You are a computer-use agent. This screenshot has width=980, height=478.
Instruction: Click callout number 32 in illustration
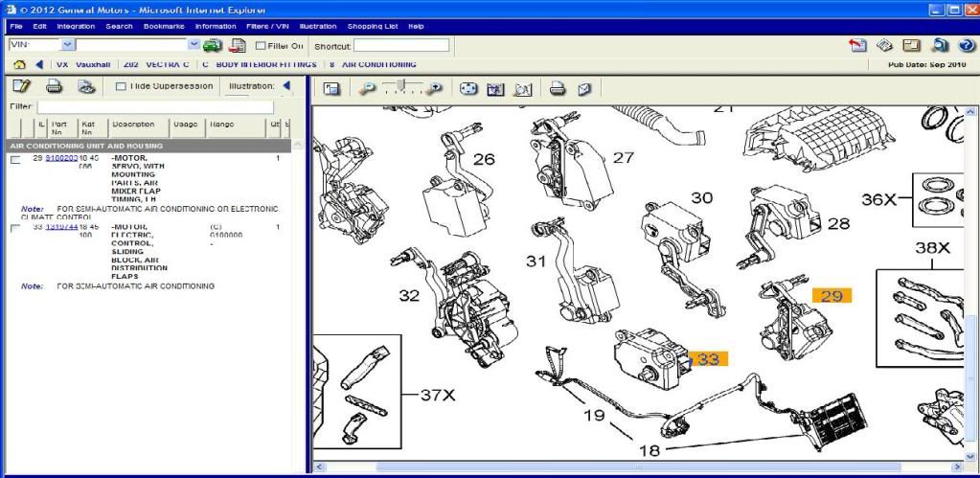(409, 296)
